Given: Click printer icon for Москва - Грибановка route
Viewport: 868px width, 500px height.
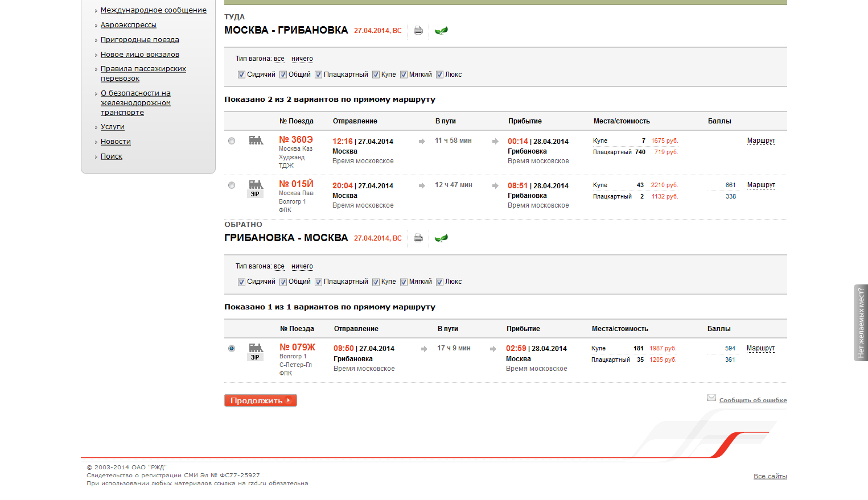Looking at the screenshot, I should click(x=418, y=31).
